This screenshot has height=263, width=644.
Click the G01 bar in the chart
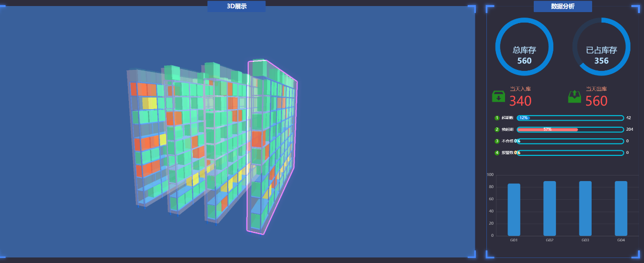click(x=514, y=209)
